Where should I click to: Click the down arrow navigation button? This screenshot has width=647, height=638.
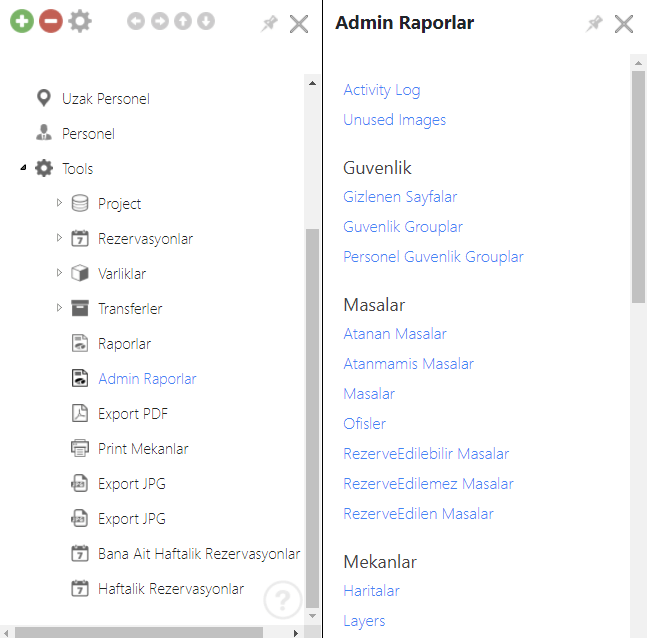pyautogui.click(x=206, y=21)
